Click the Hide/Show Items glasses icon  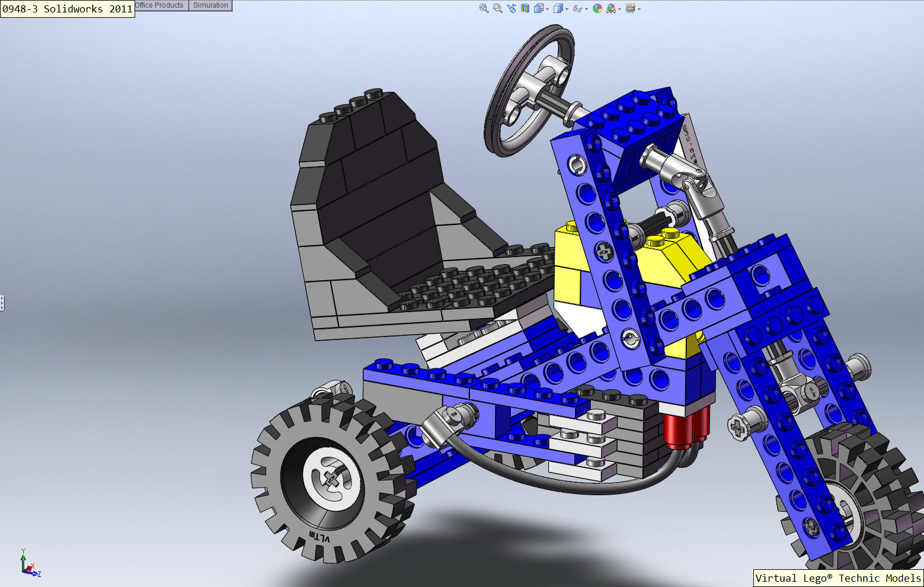click(x=578, y=9)
